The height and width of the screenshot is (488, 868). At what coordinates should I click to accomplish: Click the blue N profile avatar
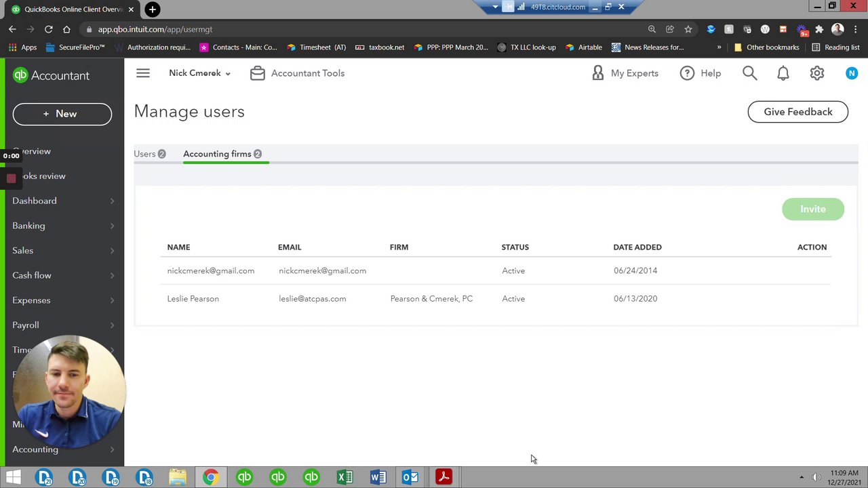pos(852,73)
